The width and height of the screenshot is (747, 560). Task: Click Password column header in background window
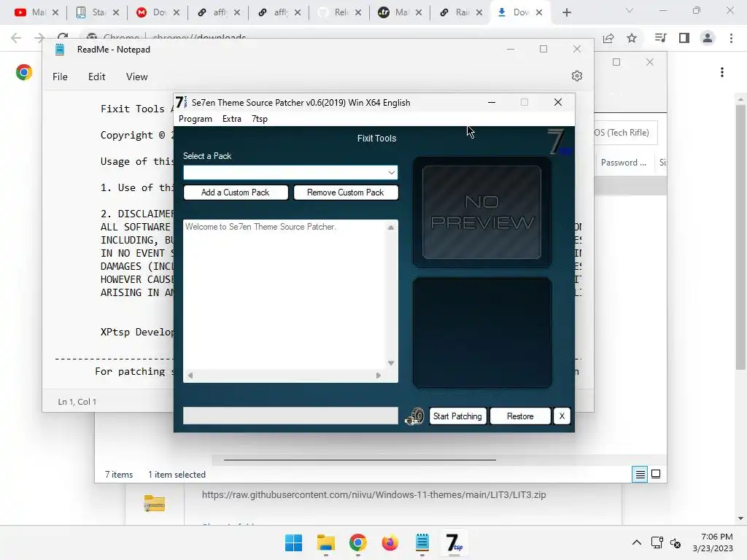[x=624, y=163]
